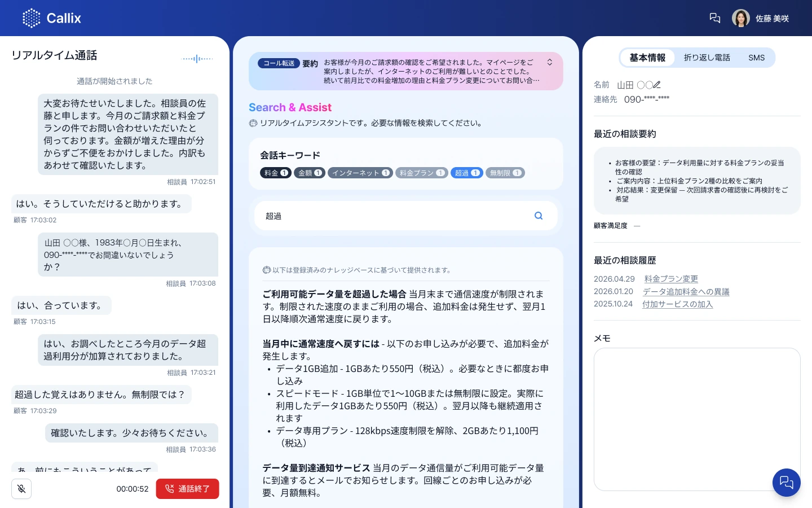Open the 料金プラン変更 history link

(x=671, y=279)
